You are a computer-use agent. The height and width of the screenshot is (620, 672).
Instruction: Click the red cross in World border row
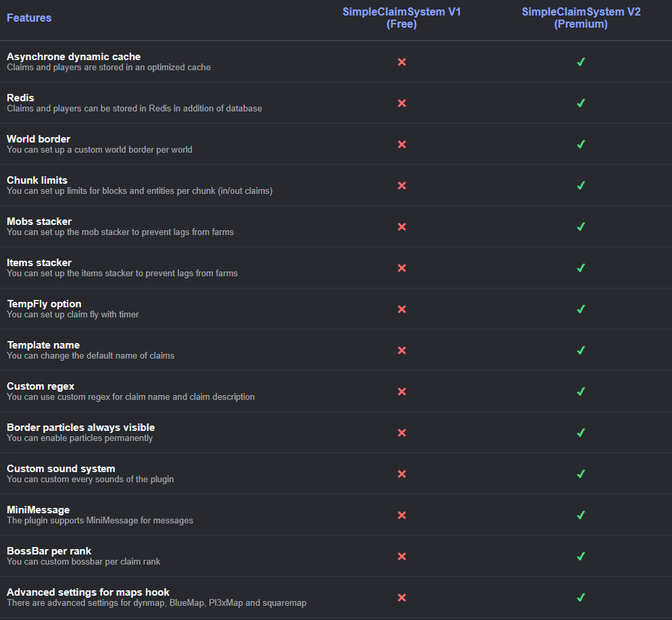402,145
